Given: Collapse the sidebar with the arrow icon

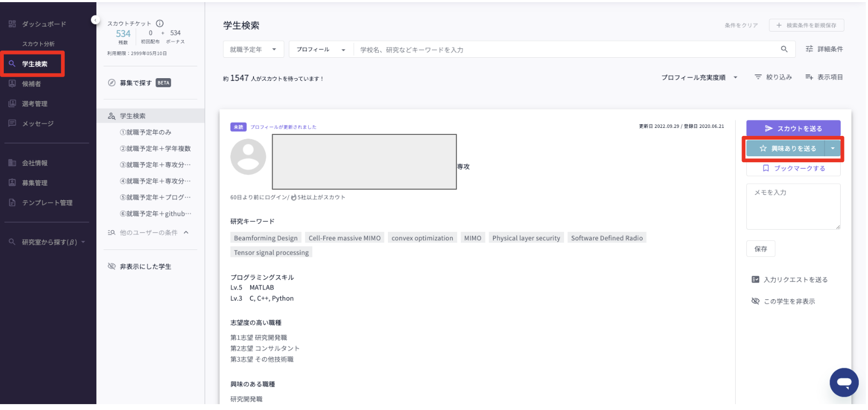Looking at the screenshot, I should pyautogui.click(x=95, y=20).
